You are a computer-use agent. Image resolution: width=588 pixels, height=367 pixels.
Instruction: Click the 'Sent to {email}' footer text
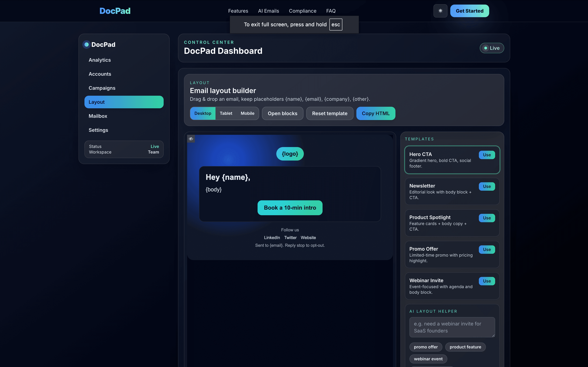pyautogui.click(x=290, y=245)
